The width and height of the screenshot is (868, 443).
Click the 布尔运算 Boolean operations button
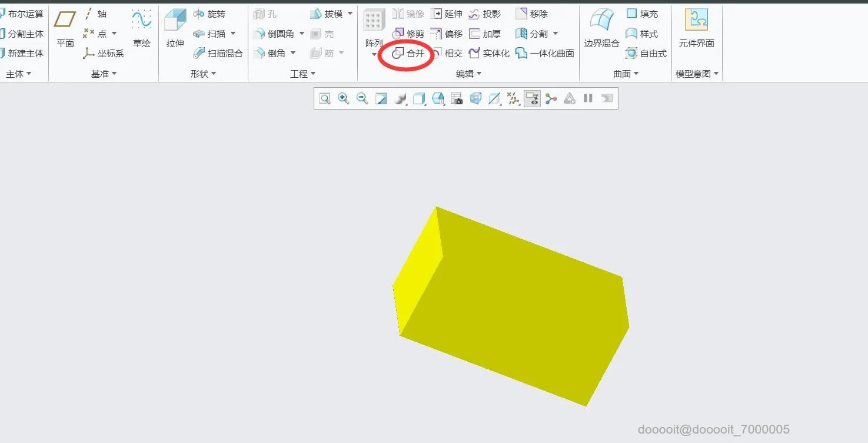(x=22, y=14)
